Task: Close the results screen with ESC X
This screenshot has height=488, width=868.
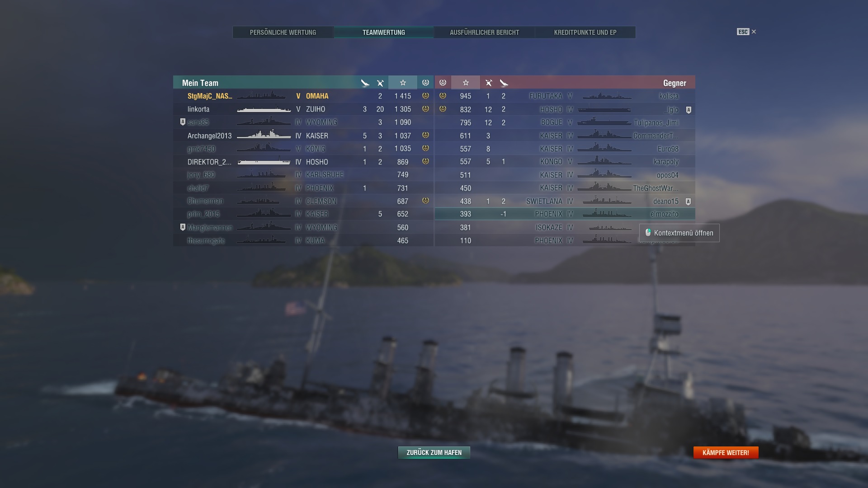Action: point(746,32)
